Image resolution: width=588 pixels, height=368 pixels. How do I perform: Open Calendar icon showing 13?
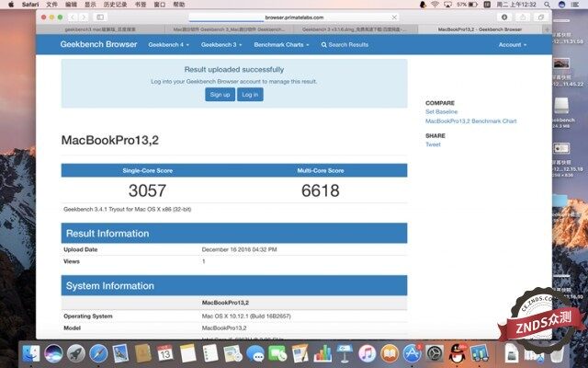tap(165, 353)
